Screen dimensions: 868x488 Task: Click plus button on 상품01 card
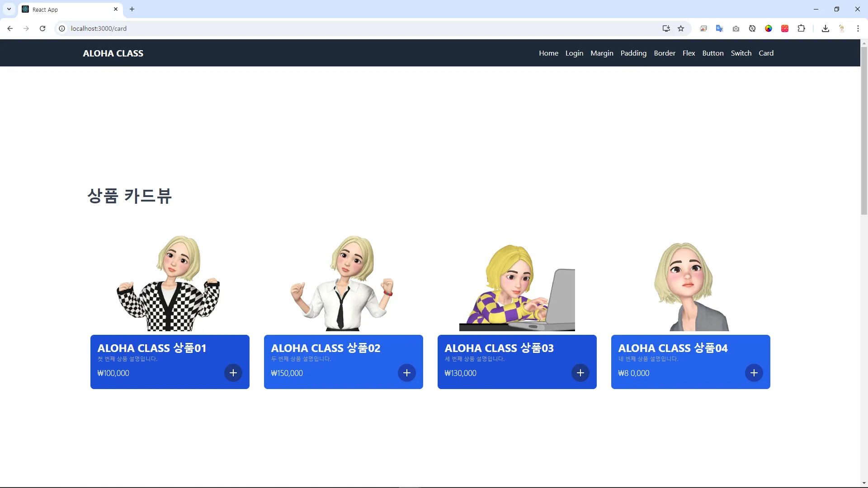click(233, 373)
